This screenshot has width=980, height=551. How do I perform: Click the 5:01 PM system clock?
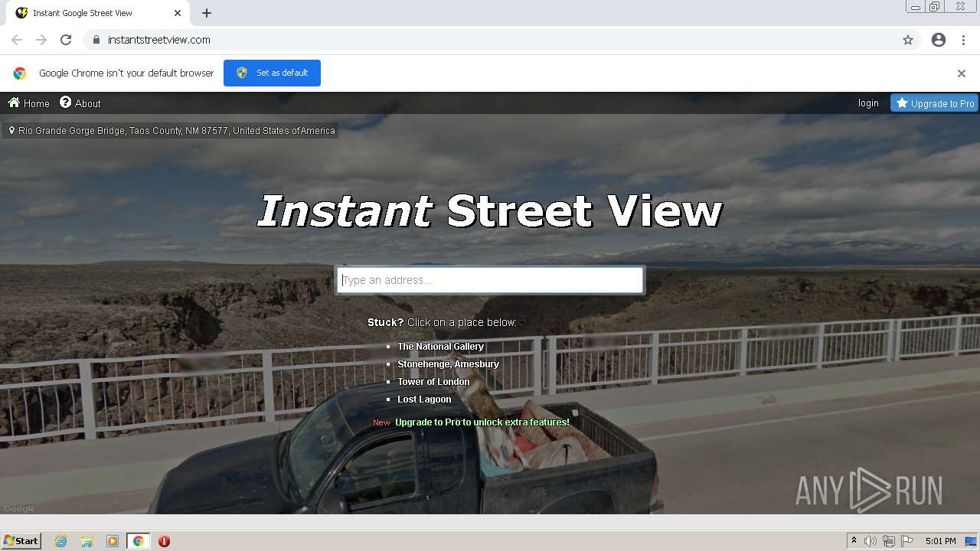point(940,541)
